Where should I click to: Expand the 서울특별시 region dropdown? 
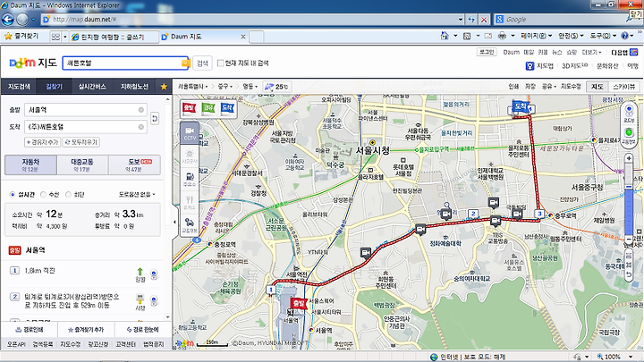click(193, 87)
